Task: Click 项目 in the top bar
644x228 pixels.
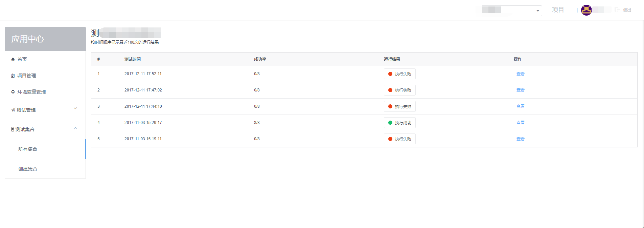Action: pyautogui.click(x=558, y=10)
